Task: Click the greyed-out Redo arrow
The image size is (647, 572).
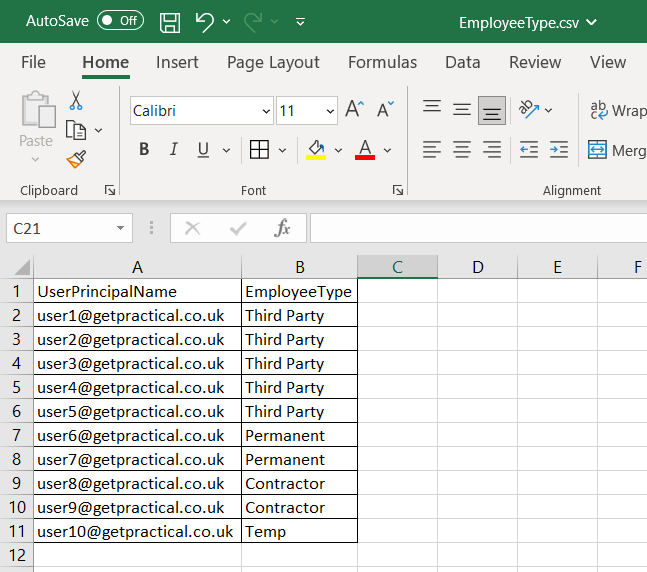Action: [x=253, y=21]
